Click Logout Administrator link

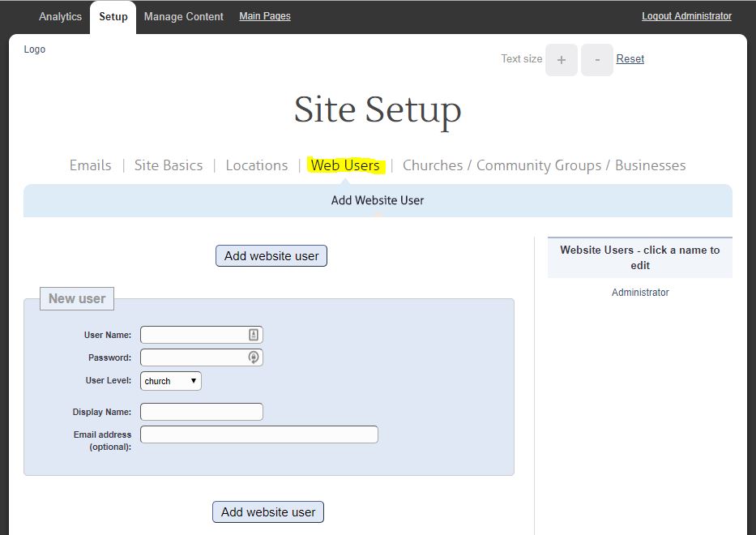pos(686,16)
